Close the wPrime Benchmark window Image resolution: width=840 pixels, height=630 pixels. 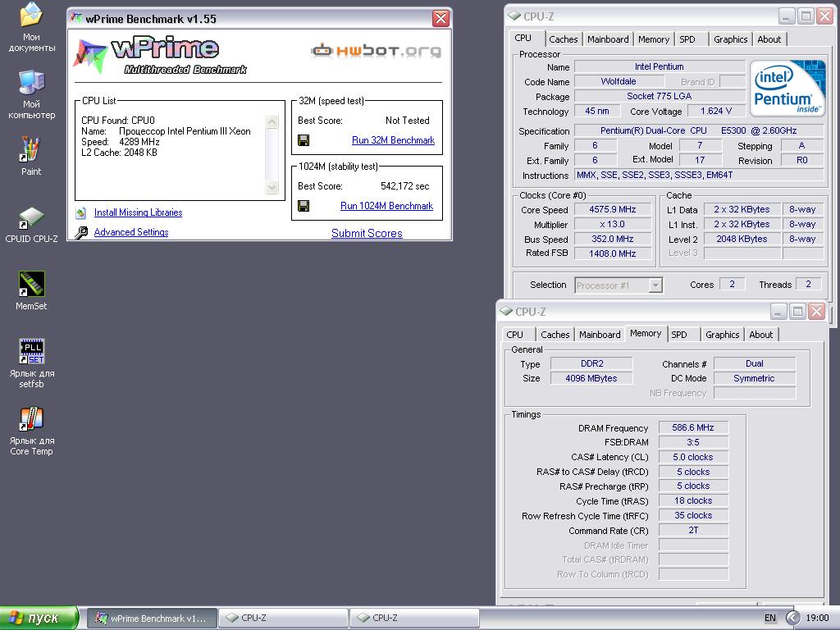(x=441, y=19)
